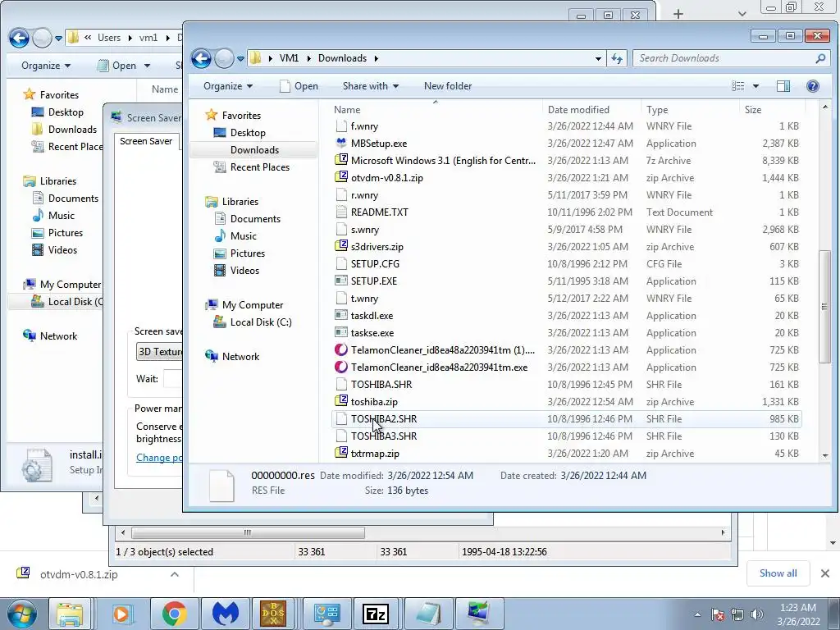Select the otvdm-v0.8.1.zip archive icon
The width and height of the screenshot is (840, 630).
(341, 177)
